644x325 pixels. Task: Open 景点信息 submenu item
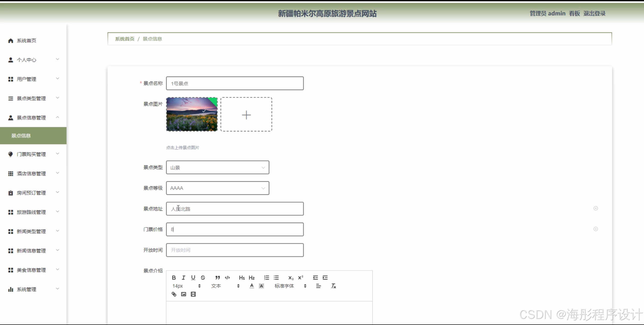[21, 136]
